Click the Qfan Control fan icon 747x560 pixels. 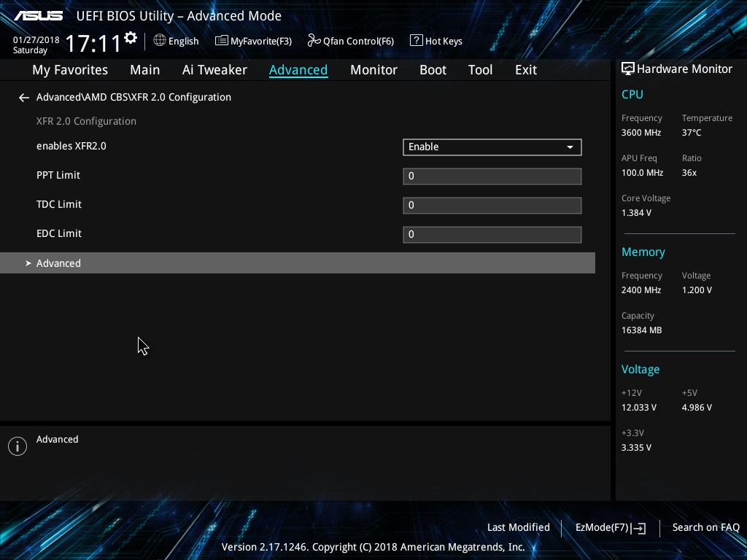(314, 41)
